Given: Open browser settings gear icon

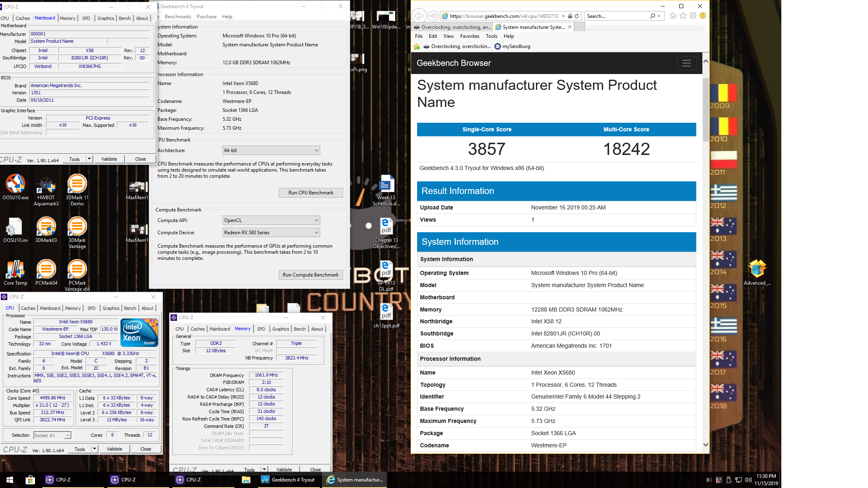Looking at the screenshot, I should (693, 16).
